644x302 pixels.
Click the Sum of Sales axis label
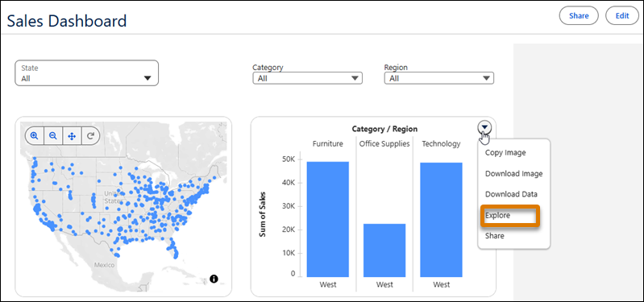point(262,213)
